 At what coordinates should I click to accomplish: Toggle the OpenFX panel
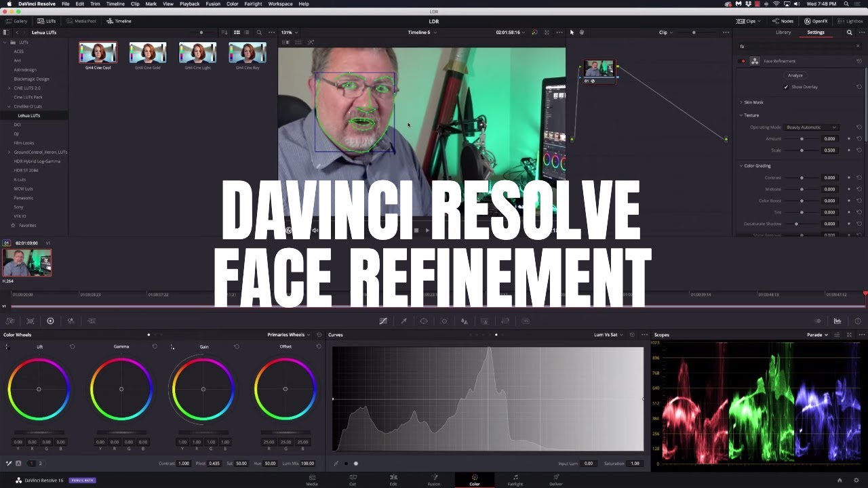point(816,21)
